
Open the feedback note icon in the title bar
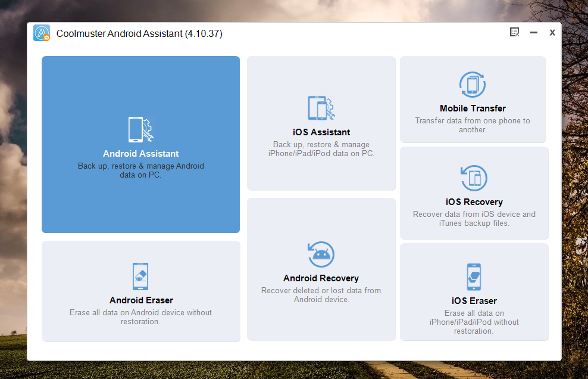[514, 32]
